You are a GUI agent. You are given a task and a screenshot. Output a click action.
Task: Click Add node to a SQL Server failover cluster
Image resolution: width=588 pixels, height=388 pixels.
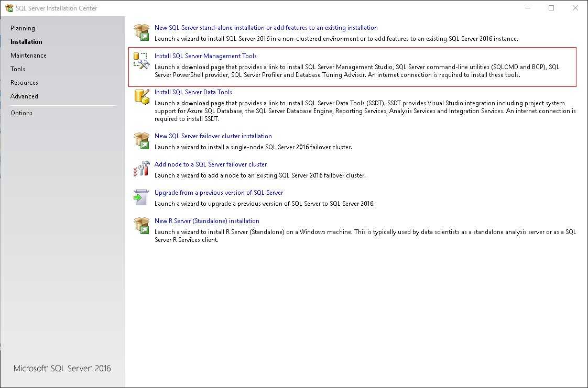(x=211, y=164)
